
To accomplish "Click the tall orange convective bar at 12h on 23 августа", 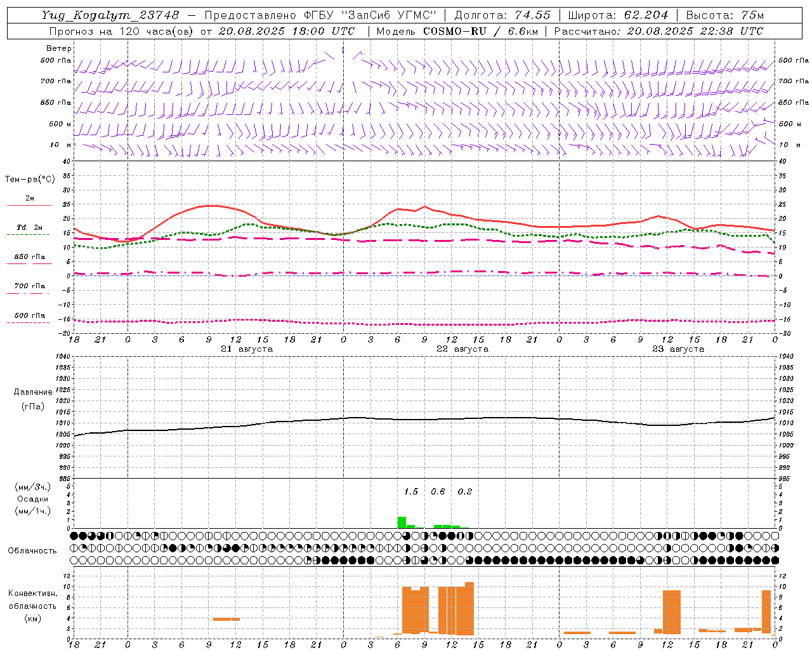I will [x=672, y=612].
